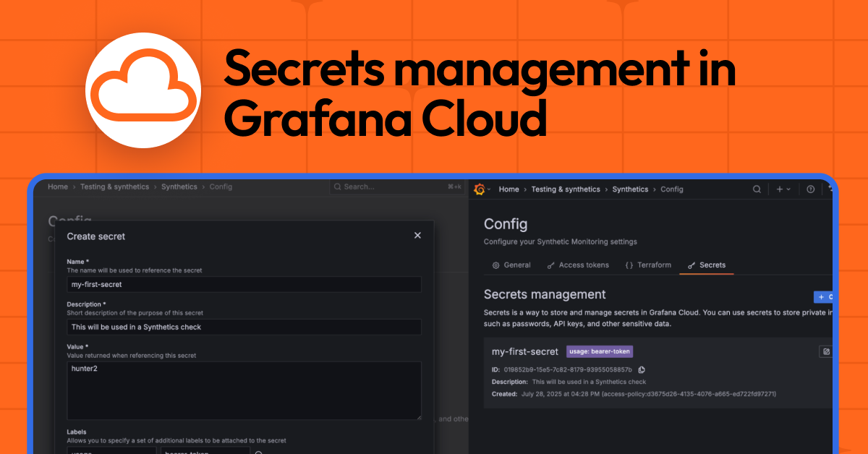Copy the secret ID using the copy icon
The width and height of the screenshot is (868, 454).
point(642,369)
